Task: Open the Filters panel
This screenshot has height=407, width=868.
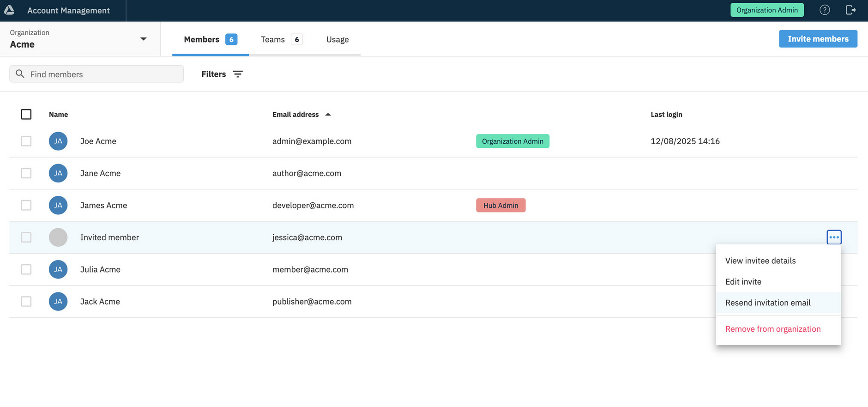Action: (222, 74)
